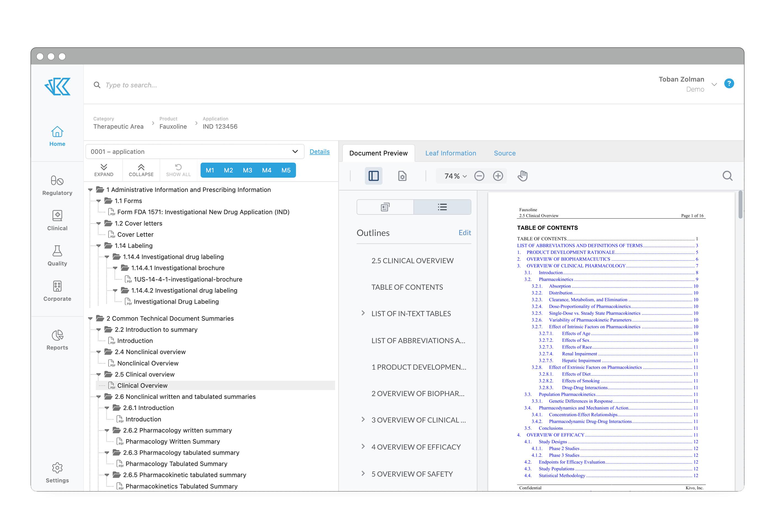Select the pan hand tool

522,176
